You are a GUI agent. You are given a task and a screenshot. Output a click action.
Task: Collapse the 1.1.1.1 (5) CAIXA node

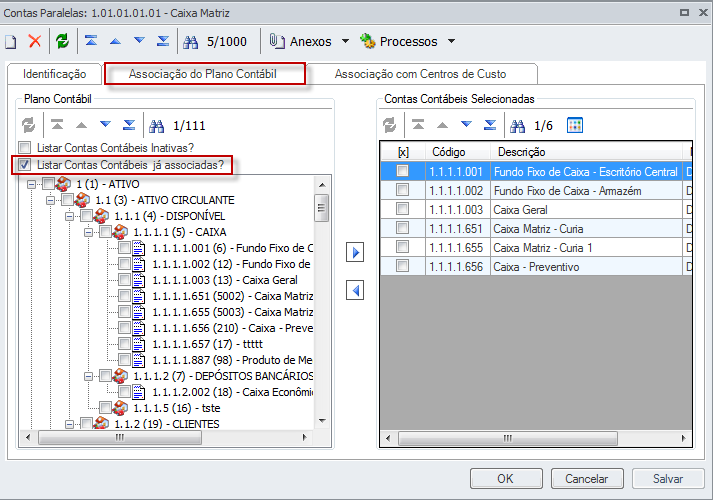tap(89, 232)
